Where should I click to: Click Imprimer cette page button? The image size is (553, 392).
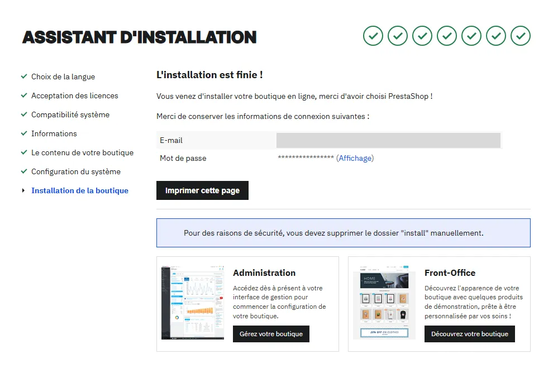click(x=202, y=190)
